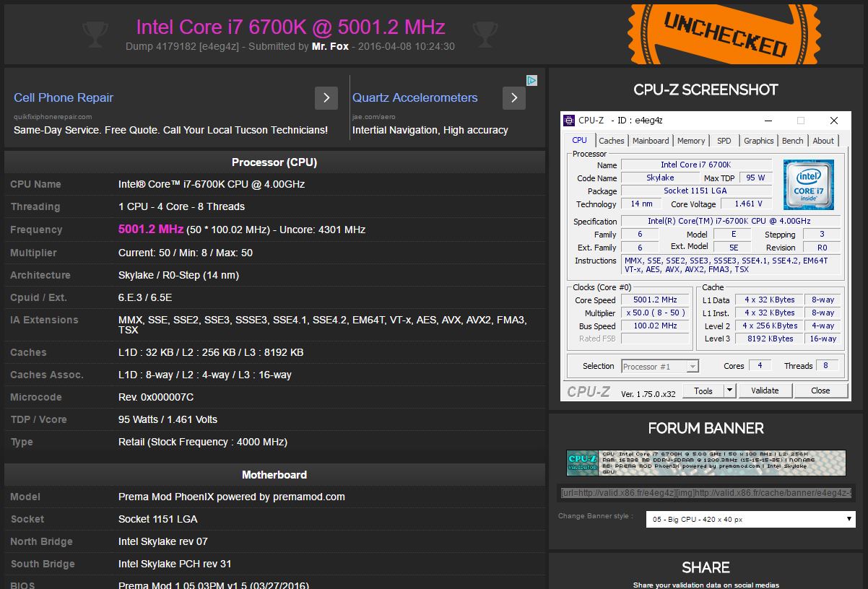The height and width of the screenshot is (589, 868).
Task: Switch to the SPD tab in CPU-Z
Action: coord(724,141)
